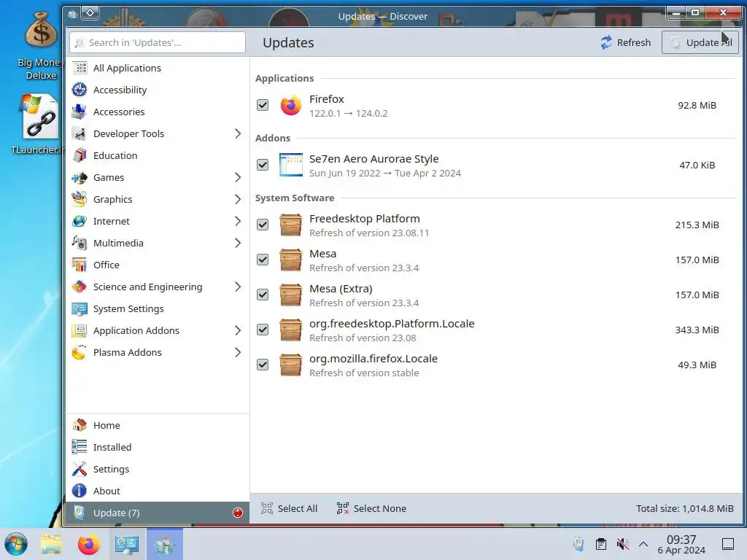Uncheck the org.mozilla.firefox.Locale checkbox
The height and width of the screenshot is (560, 747).
[263, 365]
